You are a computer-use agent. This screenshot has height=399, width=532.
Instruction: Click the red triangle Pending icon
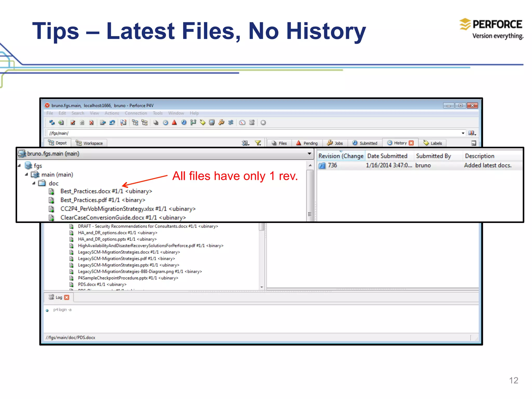tap(174, 123)
